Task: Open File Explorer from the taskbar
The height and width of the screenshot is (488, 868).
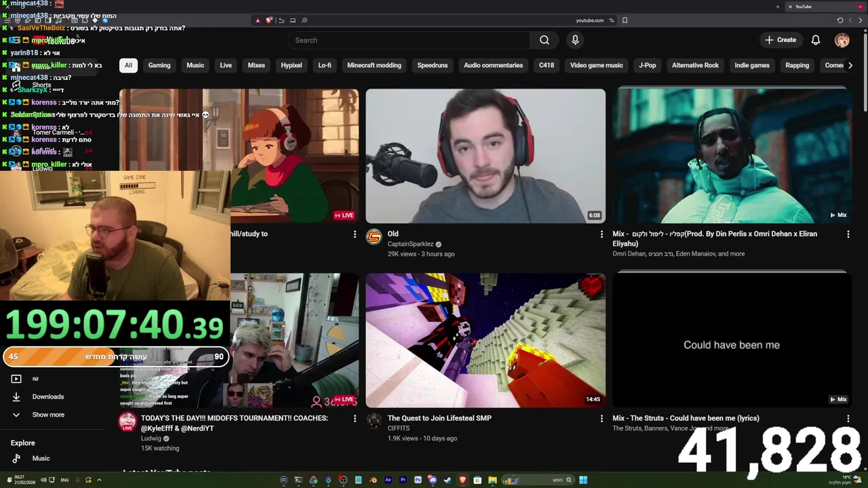Action: click(x=492, y=480)
